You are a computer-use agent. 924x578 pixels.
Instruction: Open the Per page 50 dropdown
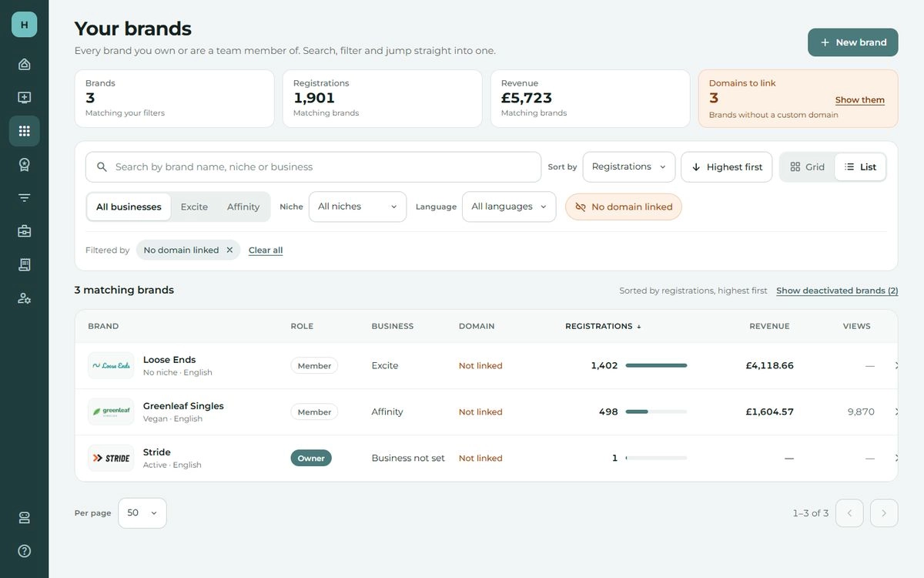click(142, 513)
